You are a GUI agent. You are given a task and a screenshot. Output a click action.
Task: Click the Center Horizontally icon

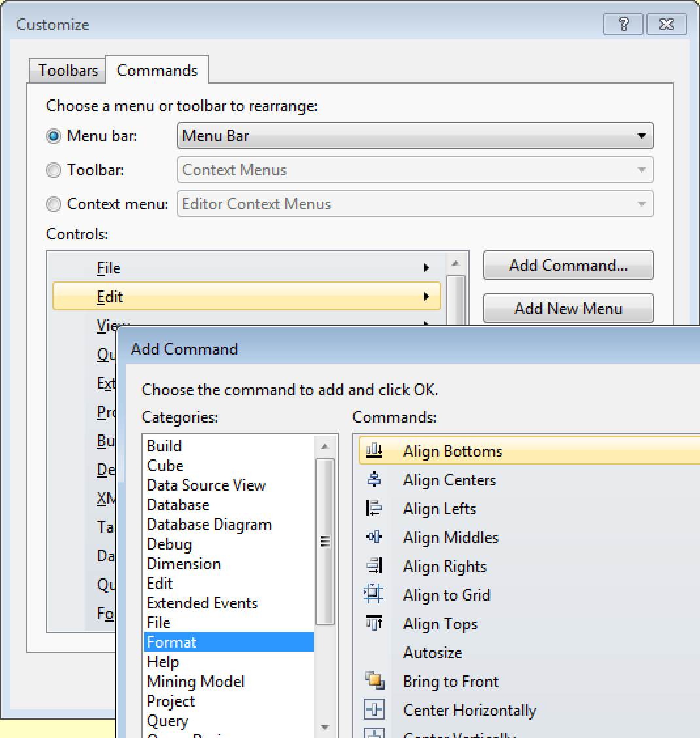tap(374, 709)
